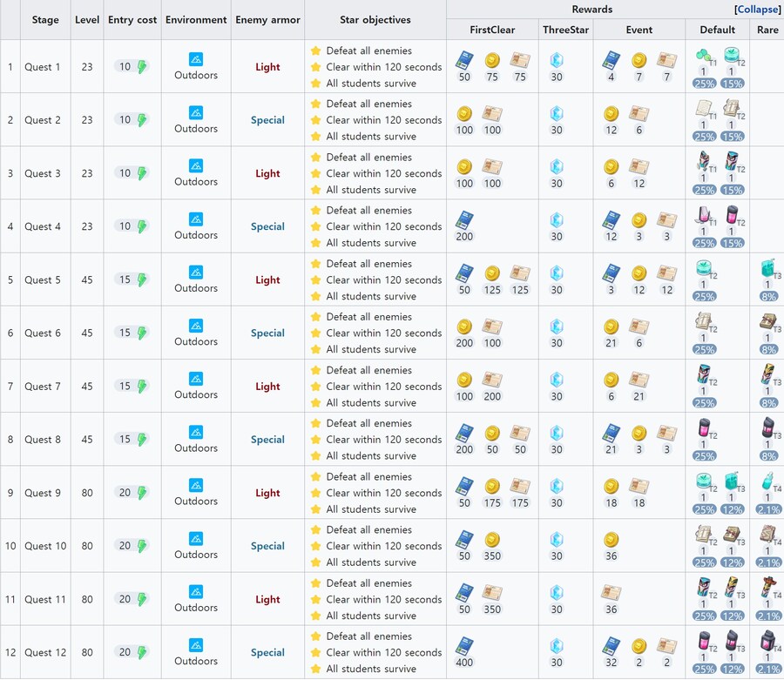Open the T3 dark bottle item in Quest 8 Rare

click(769, 429)
